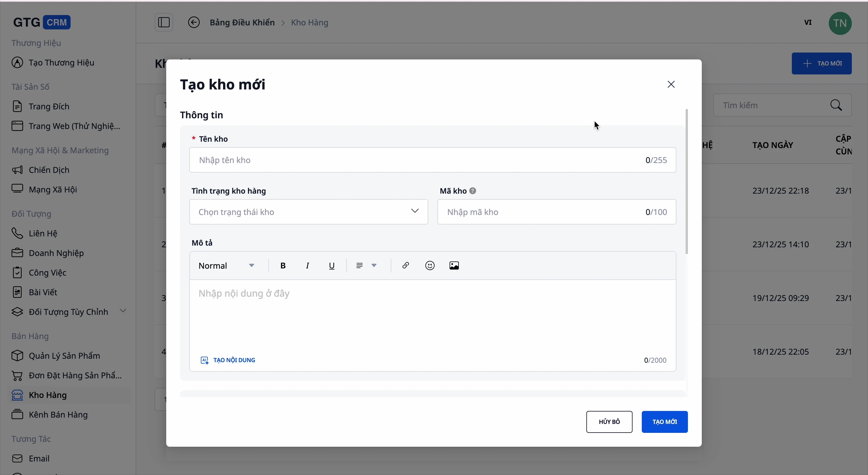This screenshot has width=868, height=475.
Task: Apply underline formatting in editor
Action: point(332,266)
